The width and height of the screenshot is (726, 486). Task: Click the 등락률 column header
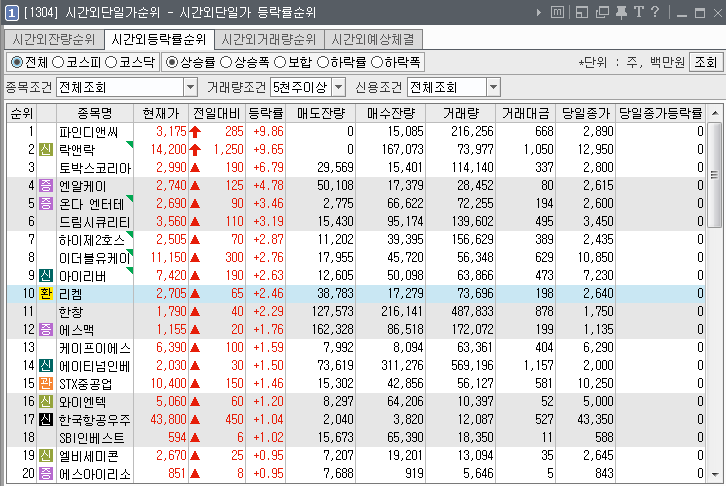[x=265, y=113]
